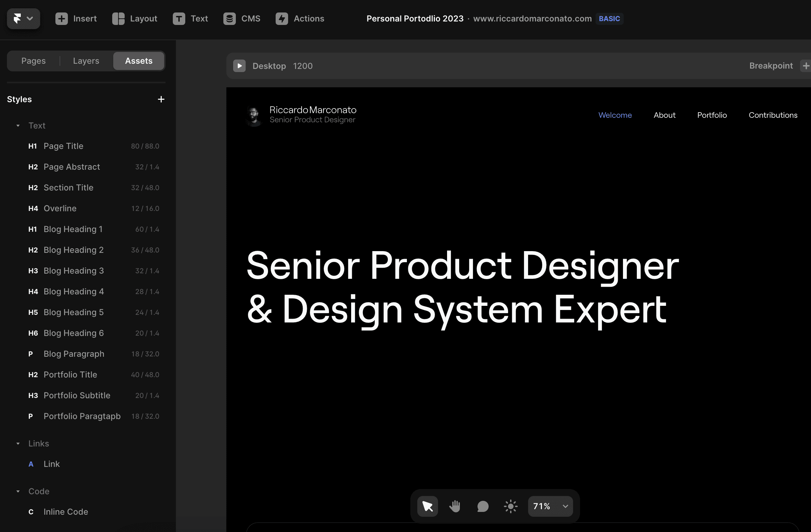This screenshot has height=532, width=811.
Task: Play the Desktop breakpoint preview
Action: point(239,66)
